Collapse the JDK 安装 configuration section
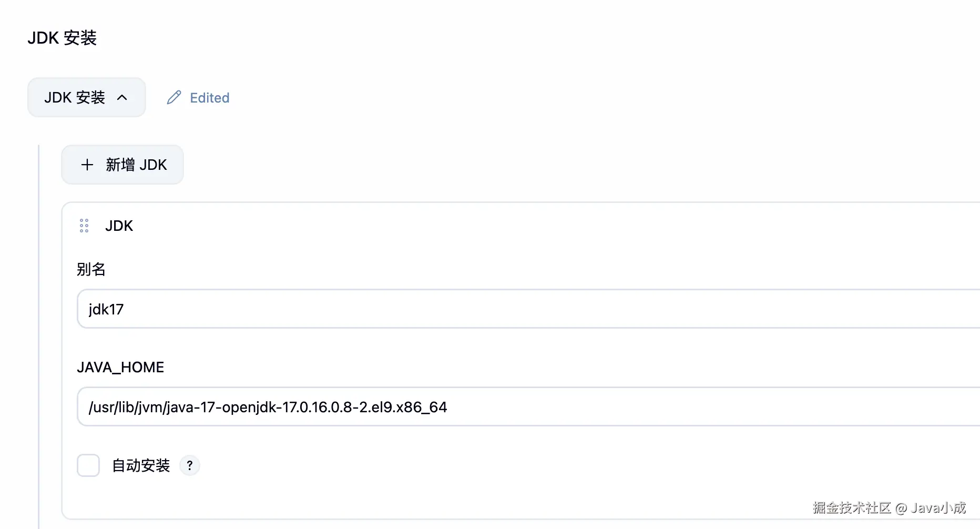 click(x=86, y=97)
